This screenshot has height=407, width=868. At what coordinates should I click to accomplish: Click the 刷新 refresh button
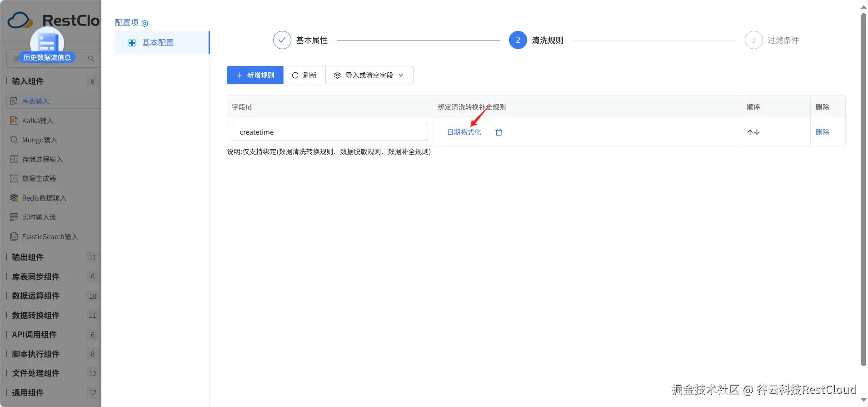pyautogui.click(x=304, y=75)
